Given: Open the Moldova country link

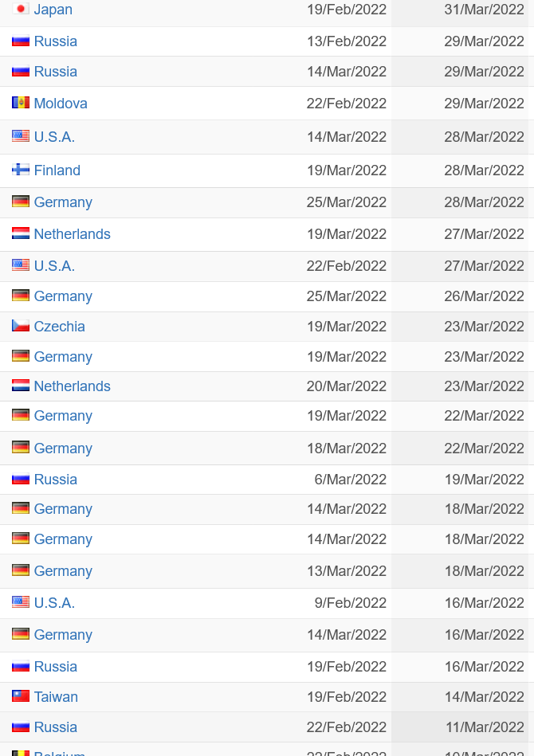Looking at the screenshot, I should pyautogui.click(x=61, y=104).
